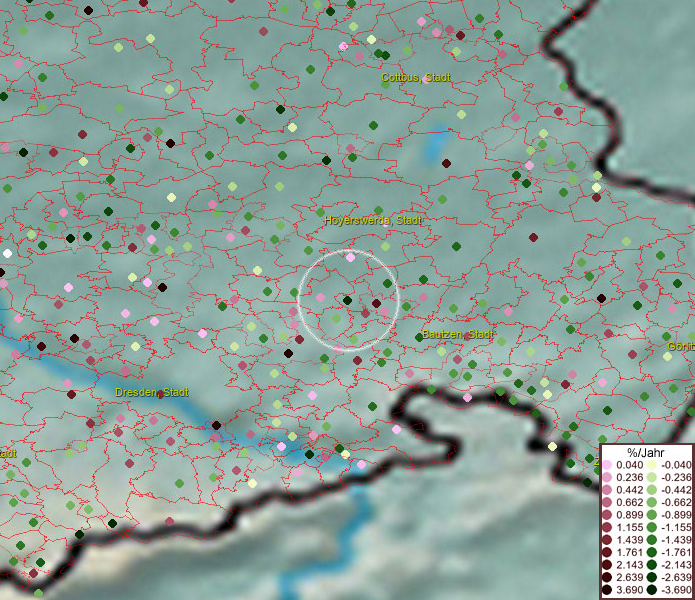Click the 0.442 pink legend swatch

[607, 490]
